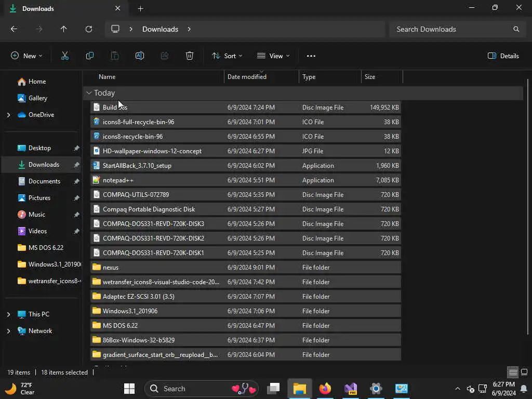Expand Network tree node

click(8, 331)
